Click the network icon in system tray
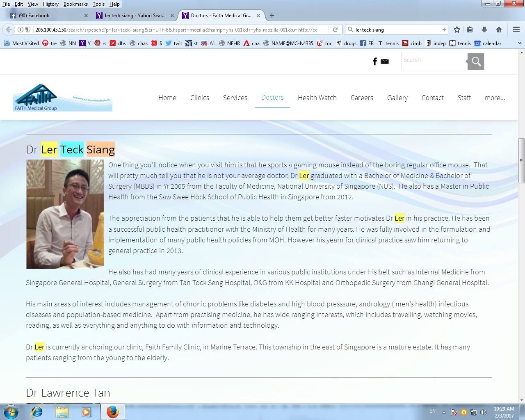Image resolution: width=525 pixels, height=420 pixels. point(474,412)
